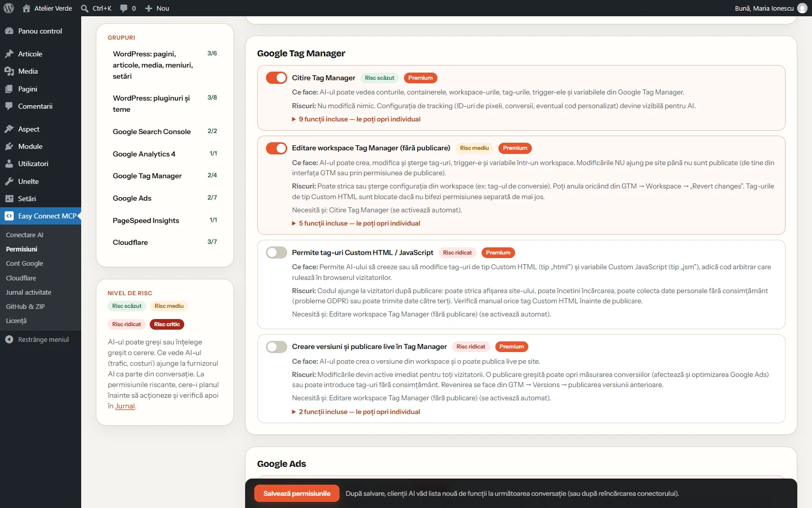Disable Editare workspace Tag Manager toggle
This screenshot has height=508, width=812.
[x=277, y=148]
